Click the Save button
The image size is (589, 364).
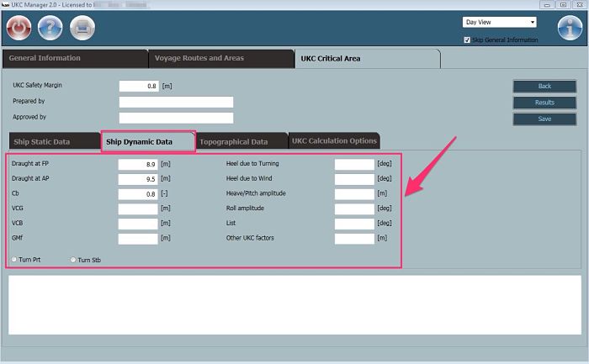[x=544, y=119]
